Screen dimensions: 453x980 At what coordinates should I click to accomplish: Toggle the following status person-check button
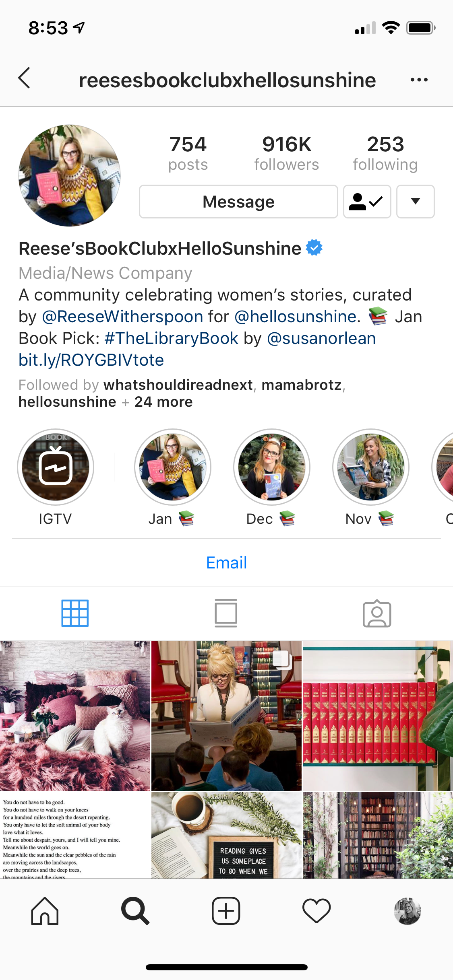point(367,202)
